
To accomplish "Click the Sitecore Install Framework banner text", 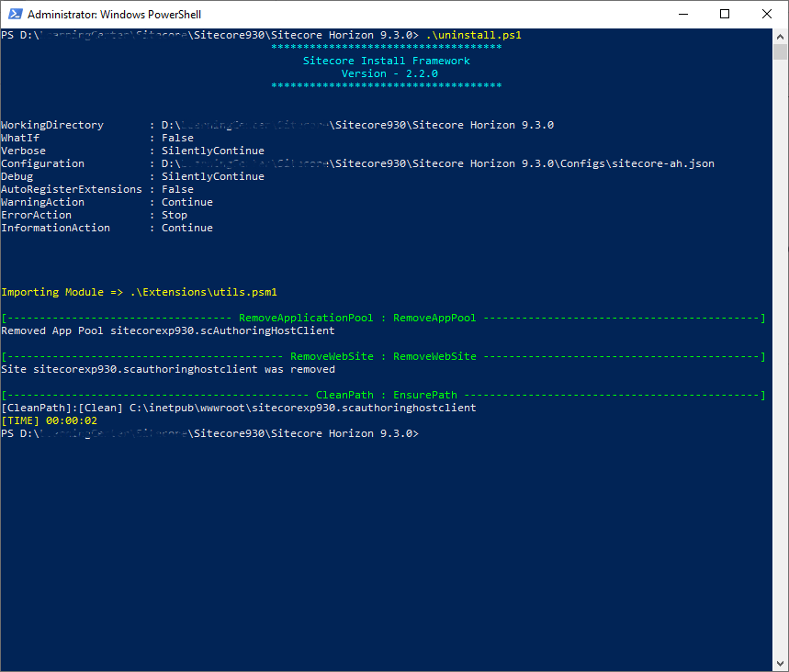I will pos(385,60).
